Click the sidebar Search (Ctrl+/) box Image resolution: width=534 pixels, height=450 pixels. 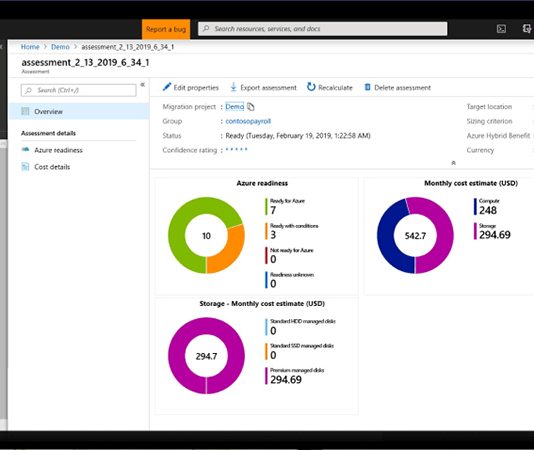click(78, 90)
